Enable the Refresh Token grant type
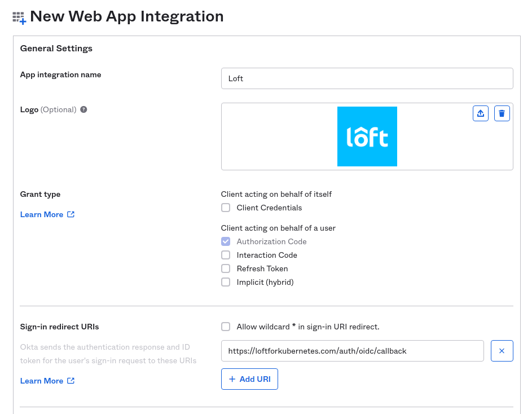This screenshot has width=532, height=414. click(x=226, y=268)
